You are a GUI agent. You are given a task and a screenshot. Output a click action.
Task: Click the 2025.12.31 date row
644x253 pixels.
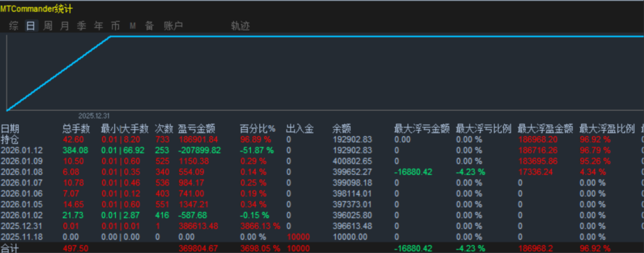coord(20,225)
